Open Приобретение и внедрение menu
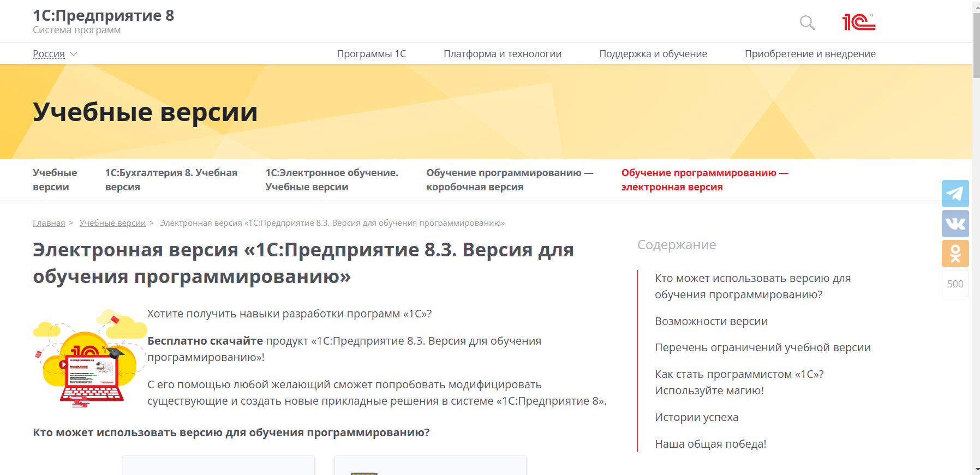The height and width of the screenshot is (475, 980). [x=810, y=54]
